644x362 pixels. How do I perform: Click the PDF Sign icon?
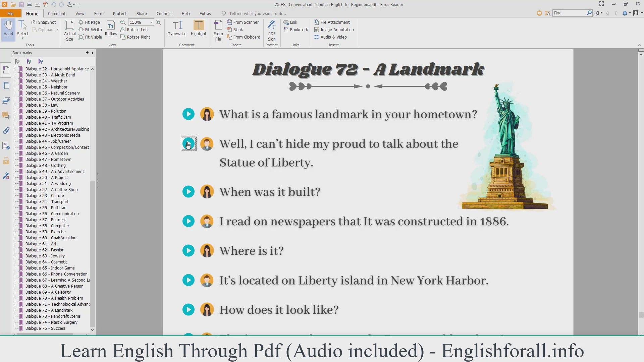click(x=272, y=30)
